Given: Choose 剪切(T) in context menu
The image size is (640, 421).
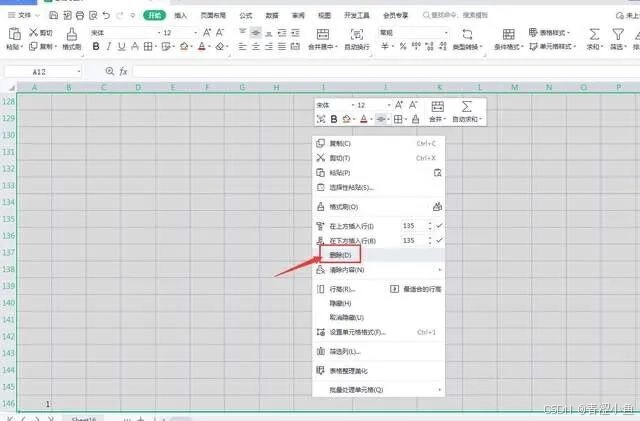Looking at the screenshot, I should pyautogui.click(x=378, y=158).
